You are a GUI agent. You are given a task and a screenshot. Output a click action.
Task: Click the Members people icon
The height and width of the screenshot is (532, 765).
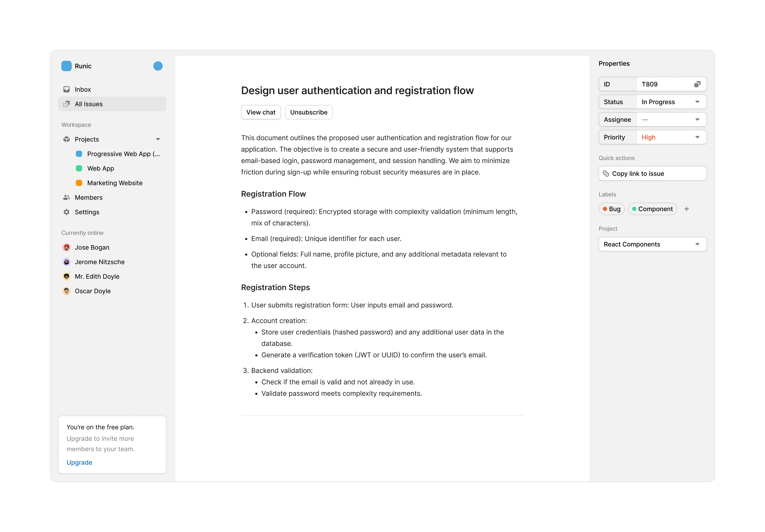tap(67, 198)
